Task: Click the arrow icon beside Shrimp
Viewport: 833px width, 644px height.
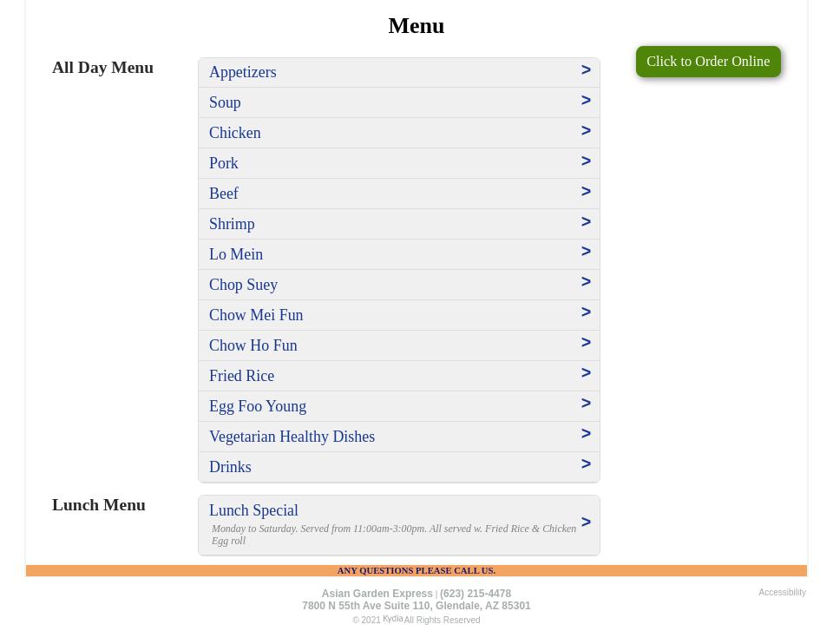Action: [586, 222]
